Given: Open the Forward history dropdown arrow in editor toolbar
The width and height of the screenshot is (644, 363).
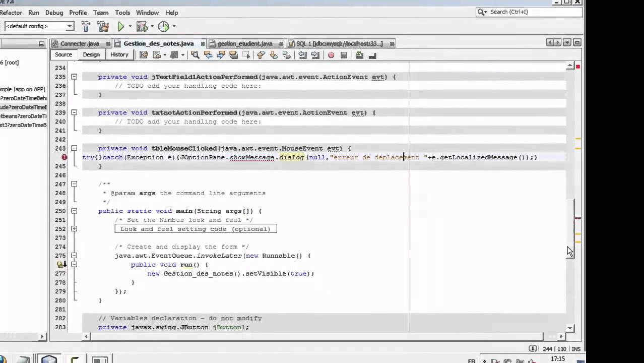Looking at the screenshot, I should click(x=182, y=55).
